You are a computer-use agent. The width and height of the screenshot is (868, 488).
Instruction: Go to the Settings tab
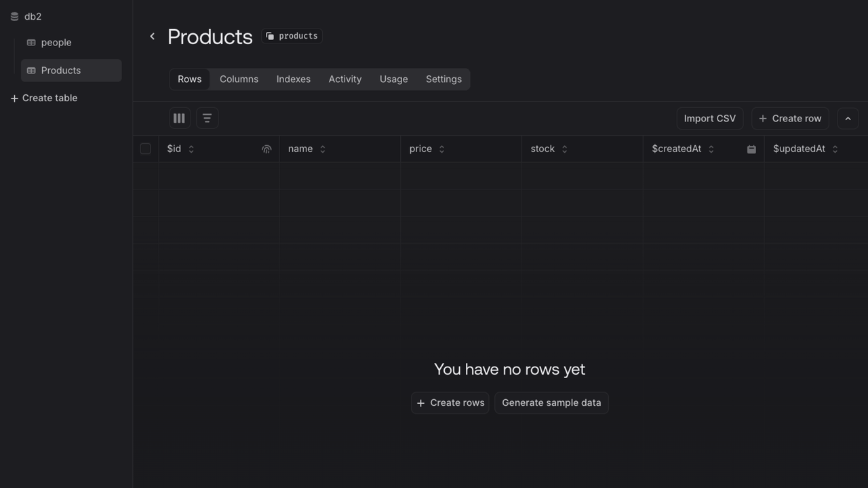coord(443,79)
